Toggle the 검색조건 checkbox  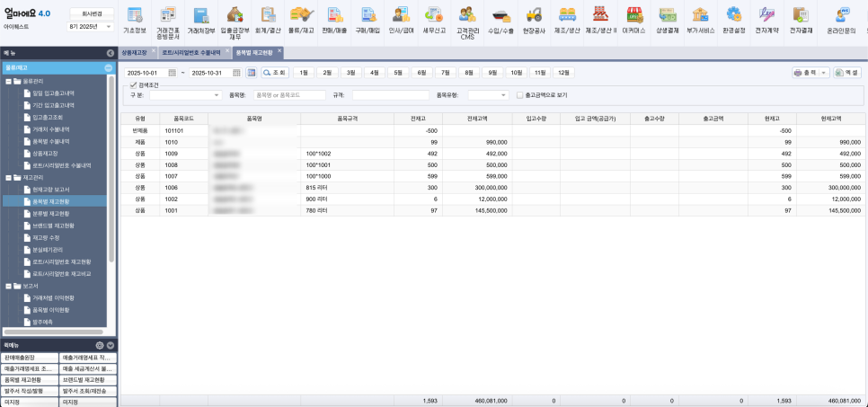coord(133,85)
